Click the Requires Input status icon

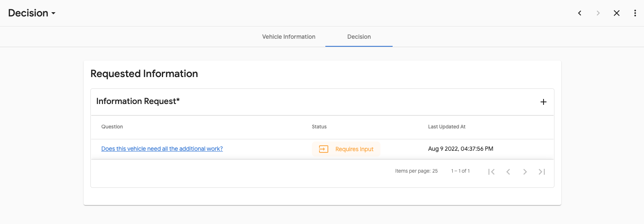(x=323, y=149)
